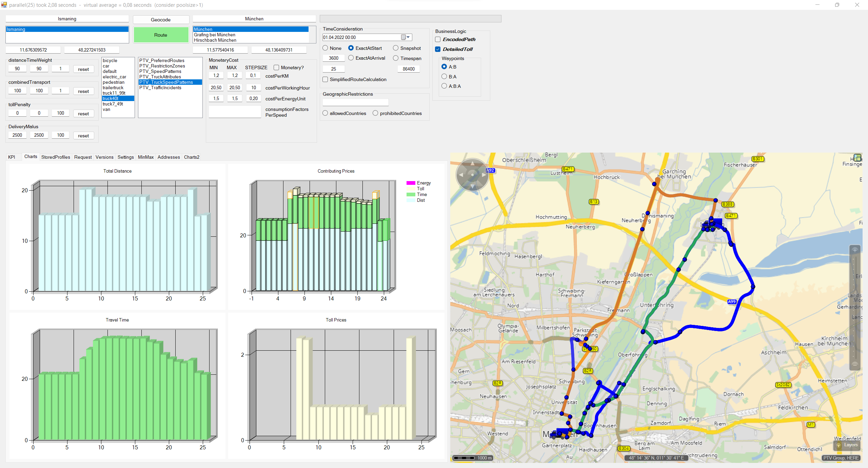Viewport: 868px width, 468px height.
Task: Select Grafing bei München from results list
Action: point(215,35)
